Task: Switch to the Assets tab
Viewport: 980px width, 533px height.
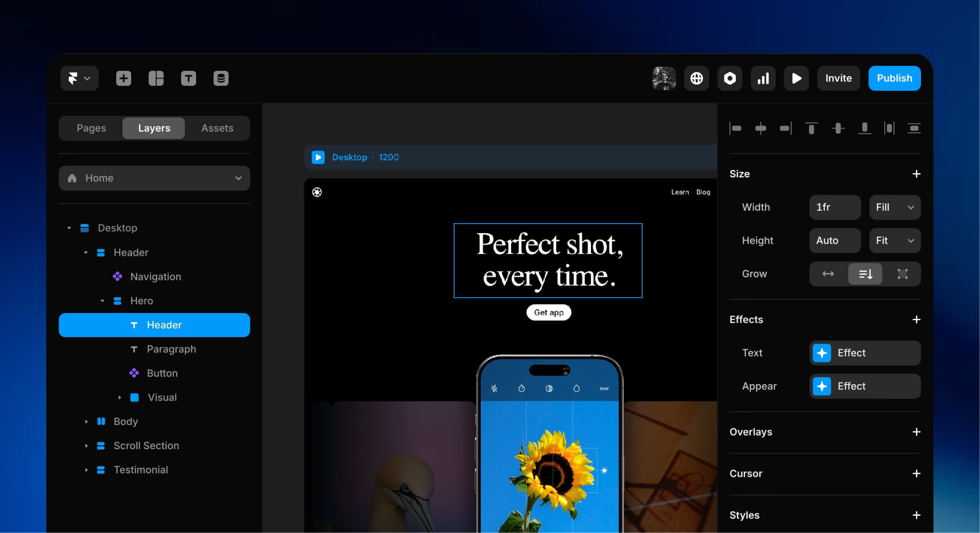Action: (217, 128)
